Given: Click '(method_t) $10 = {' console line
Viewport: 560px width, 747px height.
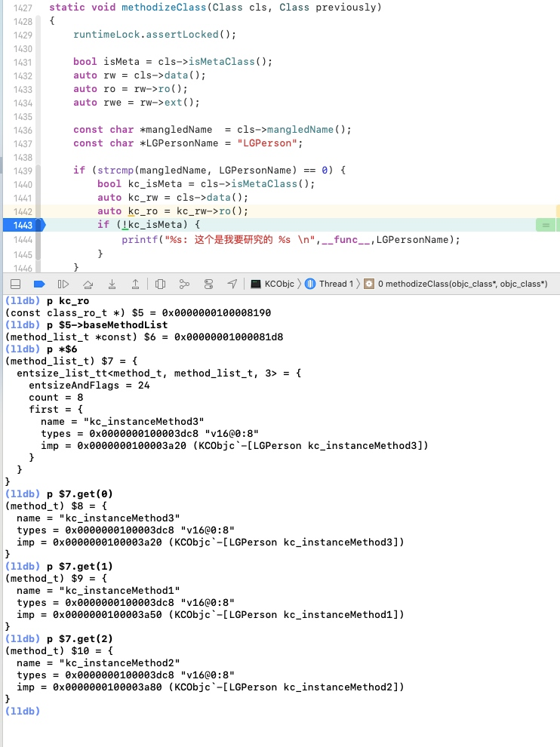Looking at the screenshot, I should click(x=59, y=650).
